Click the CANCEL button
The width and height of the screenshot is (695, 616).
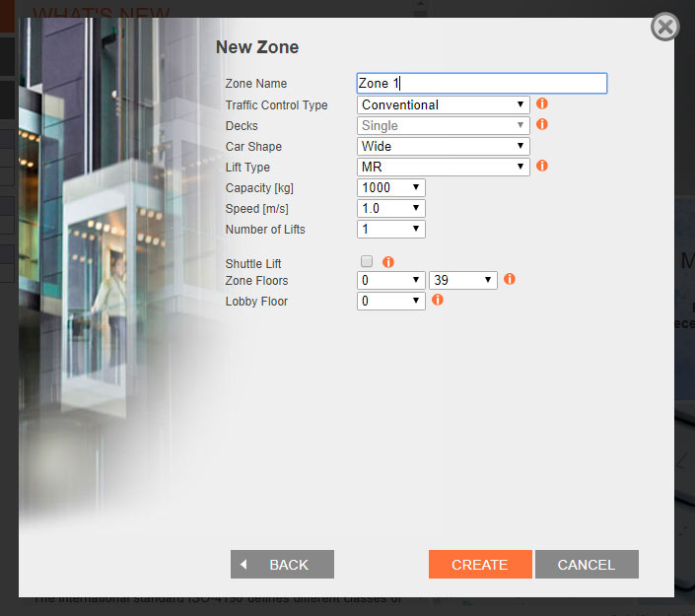(587, 564)
